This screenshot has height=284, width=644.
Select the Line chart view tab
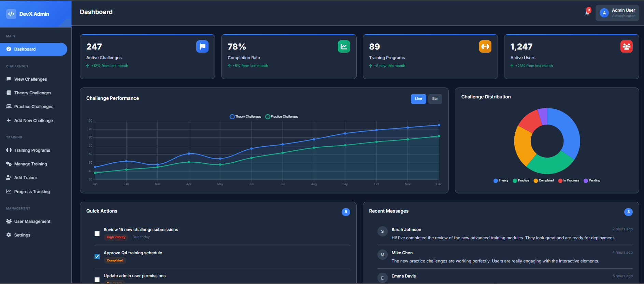click(x=418, y=99)
